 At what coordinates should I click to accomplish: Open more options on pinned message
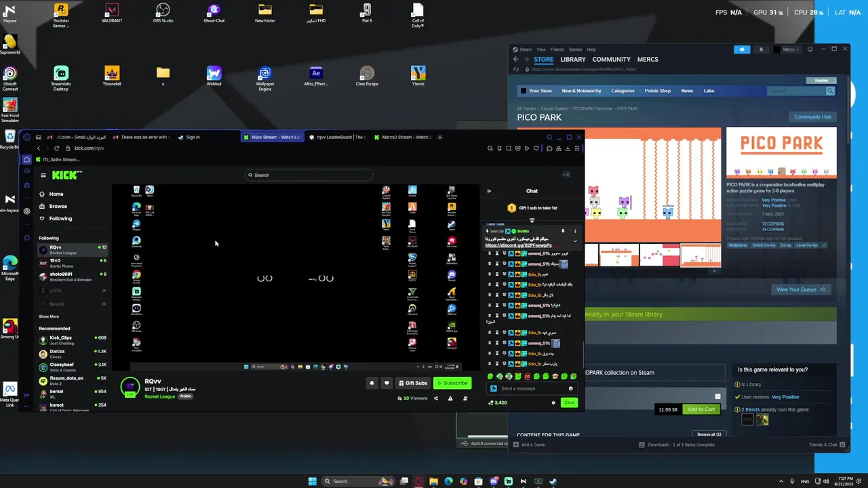(x=575, y=231)
